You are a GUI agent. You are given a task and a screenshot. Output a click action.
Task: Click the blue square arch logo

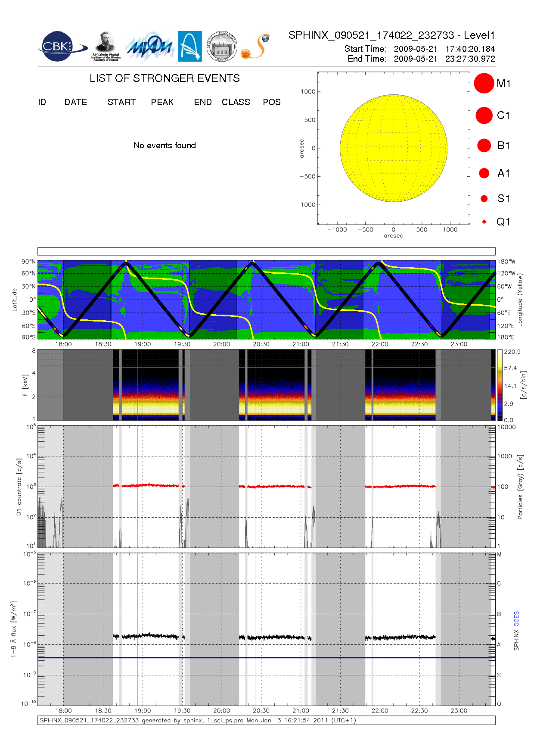pos(190,46)
